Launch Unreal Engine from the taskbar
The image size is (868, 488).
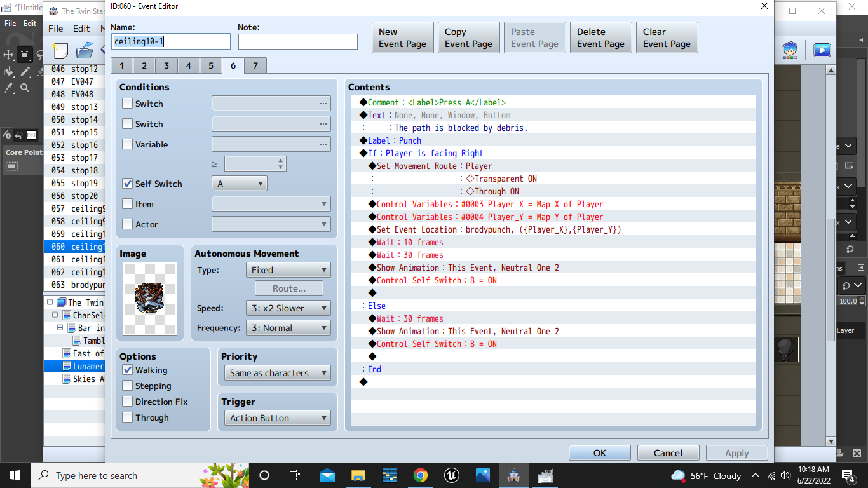451,475
